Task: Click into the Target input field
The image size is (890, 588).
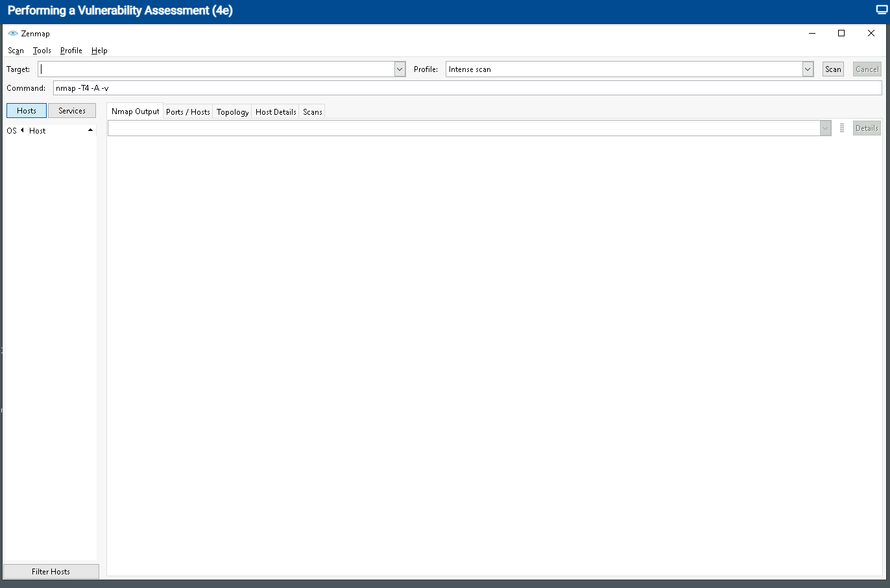Action: pos(216,69)
